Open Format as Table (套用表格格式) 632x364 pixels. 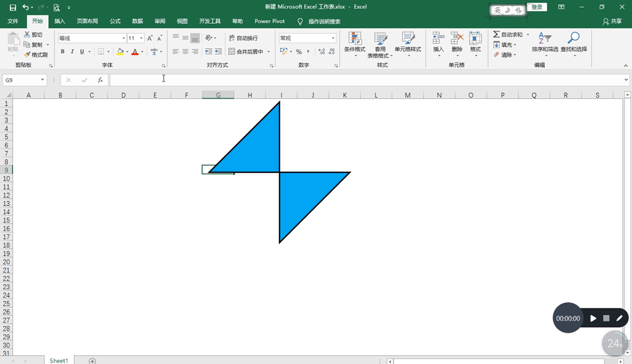tap(379, 44)
